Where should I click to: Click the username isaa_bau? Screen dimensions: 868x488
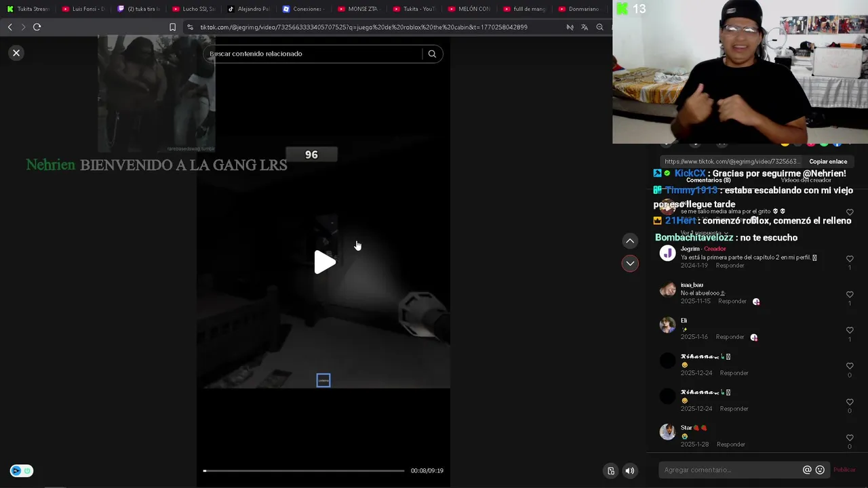pyautogui.click(x=692, y=285)
